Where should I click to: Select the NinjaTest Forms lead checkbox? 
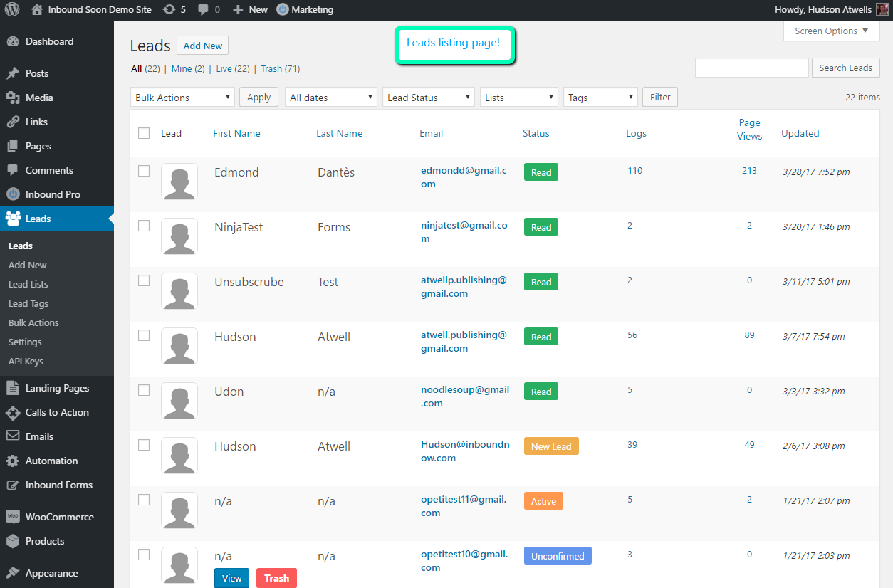pyautogui.click(x=144, y=226)
